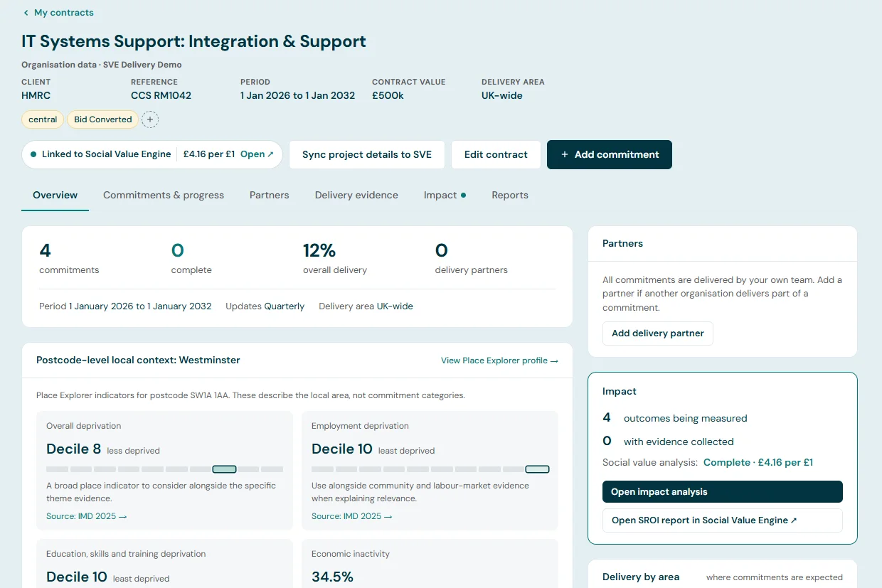
Task: Click the add tag plus icon
Action: (x=149, y=119)
